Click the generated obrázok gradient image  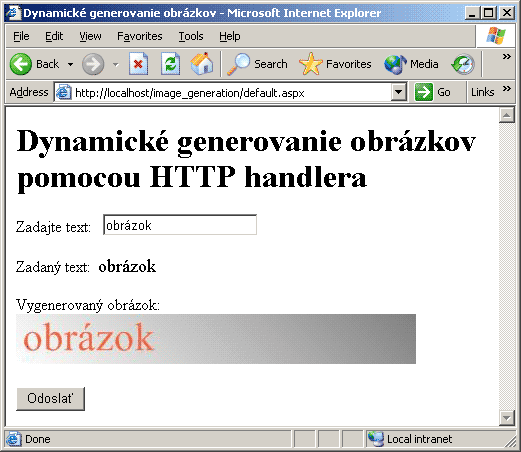(216, 339)
